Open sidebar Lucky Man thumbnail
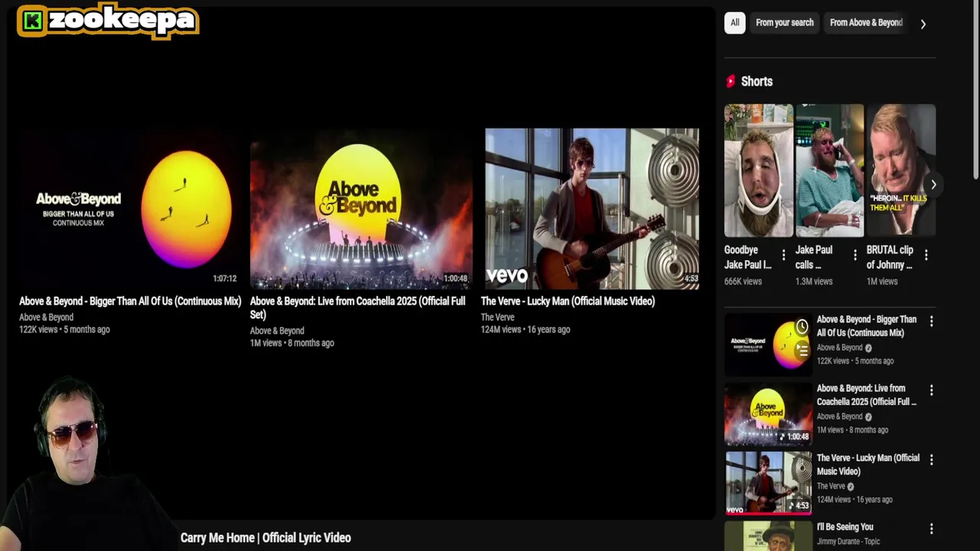980x551 pixels. pyautogui.click(x=769, y=483)
